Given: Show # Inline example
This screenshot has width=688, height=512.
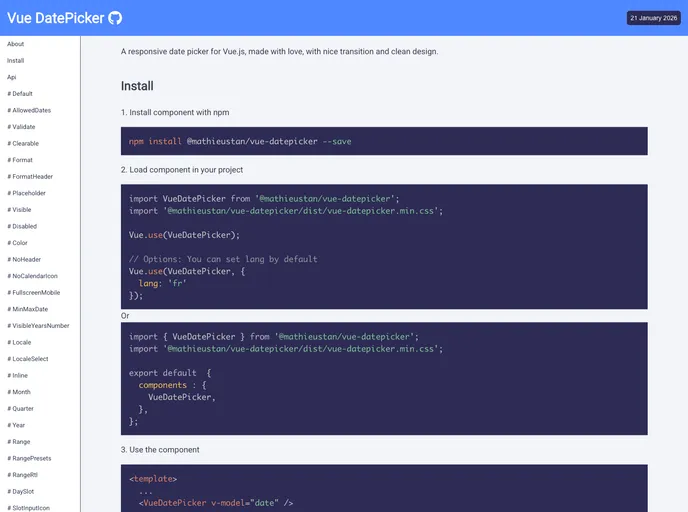Looking at the screenshot, I should point(18,376).
